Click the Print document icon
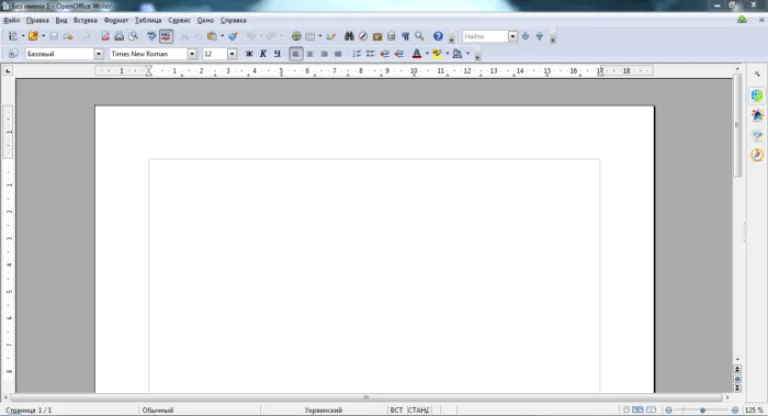This screenshot has height=416, width=768. click(x=119, y=36)
